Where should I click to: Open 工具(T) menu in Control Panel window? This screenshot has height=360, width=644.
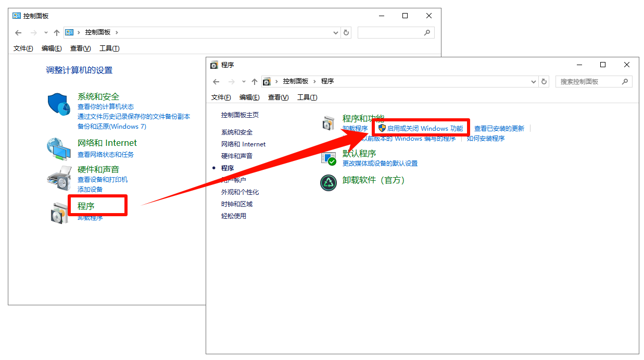coord(109,48)
